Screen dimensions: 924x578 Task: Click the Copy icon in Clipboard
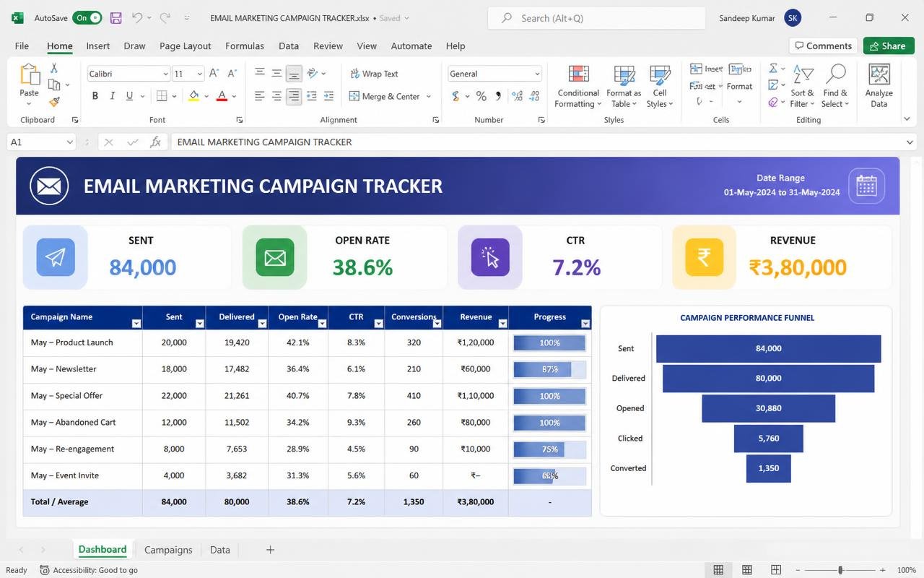(53, 85)
